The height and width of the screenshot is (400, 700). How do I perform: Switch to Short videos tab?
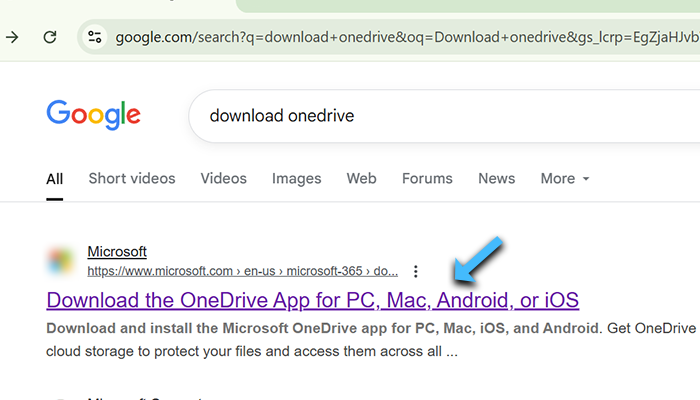click(132, 179)
